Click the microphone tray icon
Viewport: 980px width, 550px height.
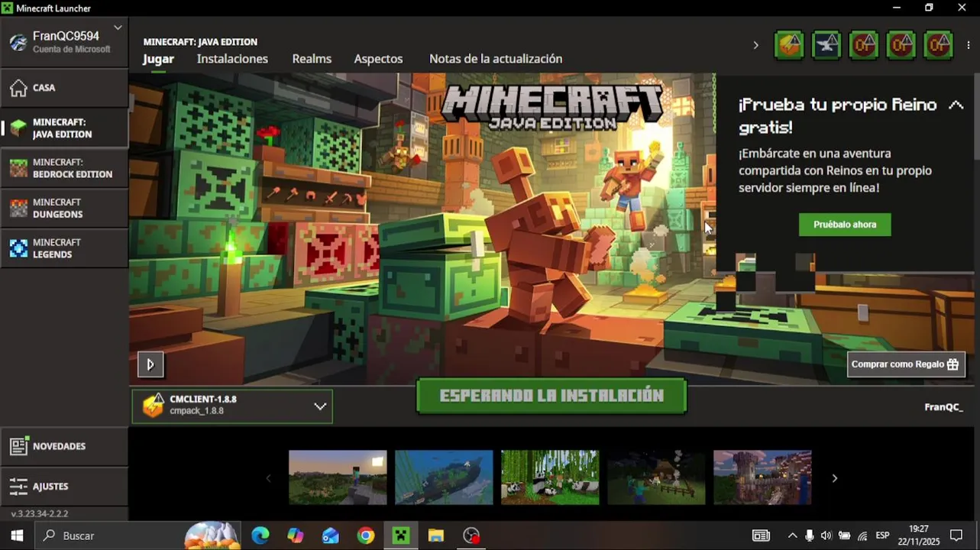coord(809,535)
